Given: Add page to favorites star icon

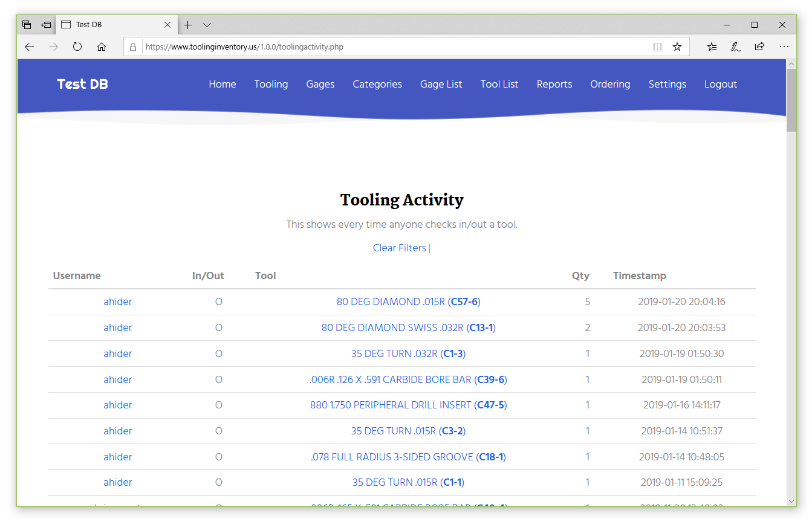Looking at the screenshot, I should (x=677, y=47).
